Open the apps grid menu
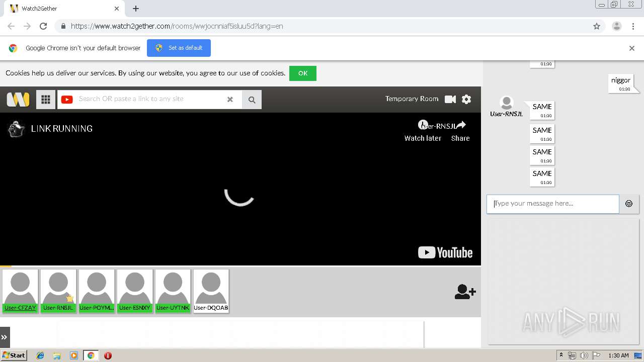The width and height of the screenshot is (644, 362). coord(45,100)
